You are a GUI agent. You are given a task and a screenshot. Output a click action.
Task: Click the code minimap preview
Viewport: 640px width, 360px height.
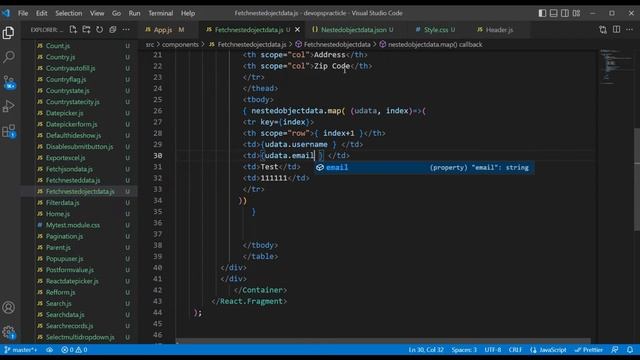(x=616, y=67)
